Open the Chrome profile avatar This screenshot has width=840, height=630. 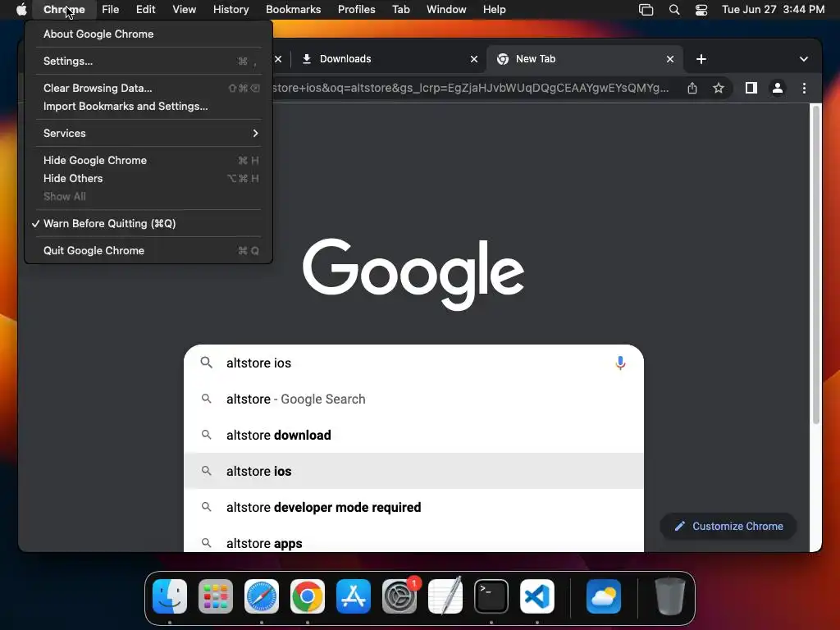778,88
